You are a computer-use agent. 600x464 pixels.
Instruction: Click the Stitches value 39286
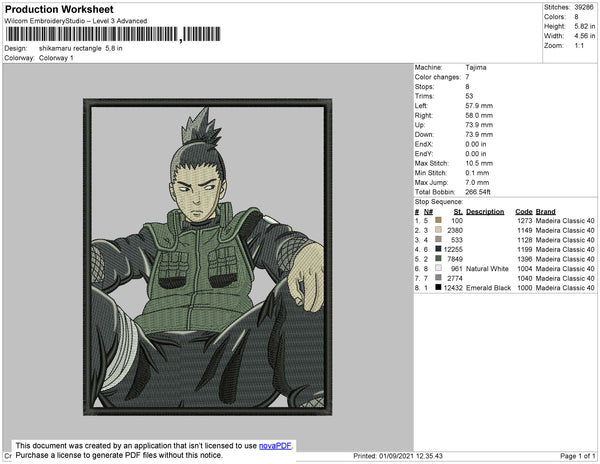pos(584,7)
